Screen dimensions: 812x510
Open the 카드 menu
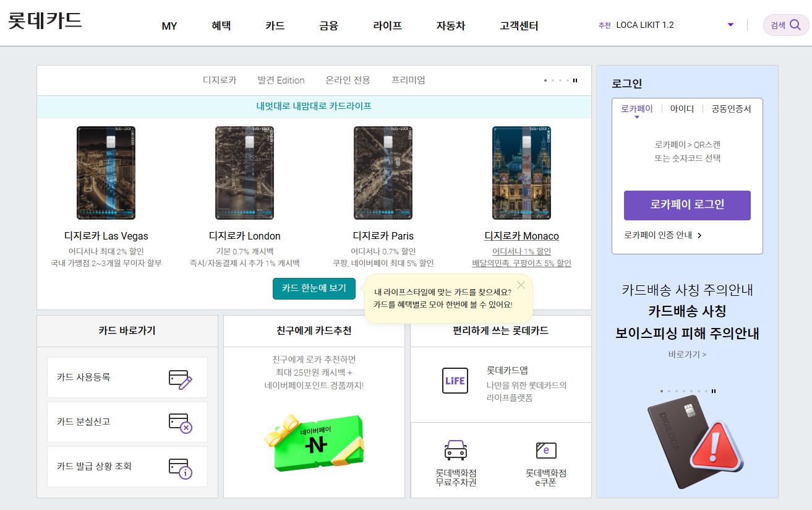coord(275,26)
